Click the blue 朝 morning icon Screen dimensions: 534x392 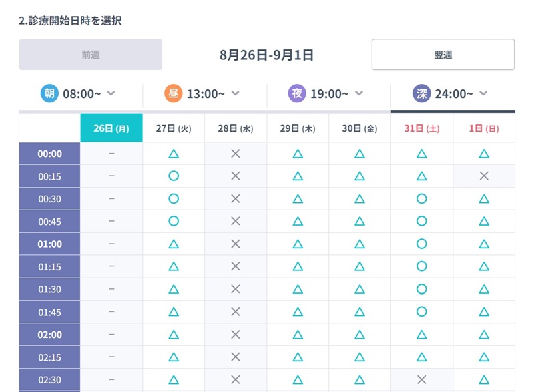point(49,93)
